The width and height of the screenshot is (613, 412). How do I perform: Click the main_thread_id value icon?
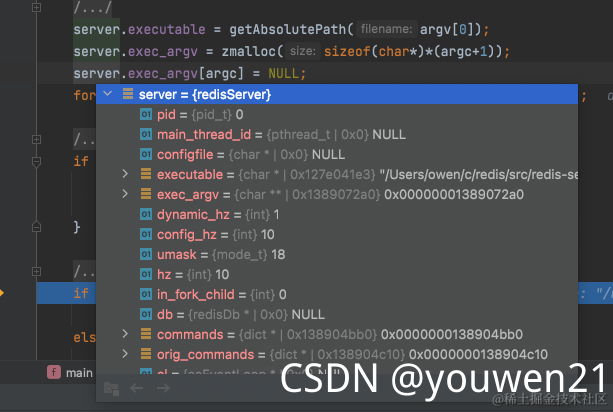click(146, 134)
